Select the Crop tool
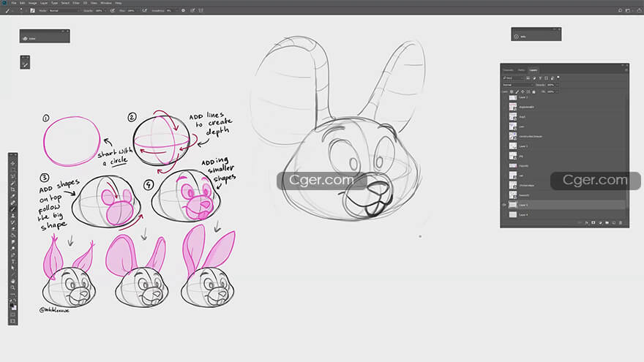The width and height of the screenshot is (644, 362). pyautogui.click(x=12, y=189)
